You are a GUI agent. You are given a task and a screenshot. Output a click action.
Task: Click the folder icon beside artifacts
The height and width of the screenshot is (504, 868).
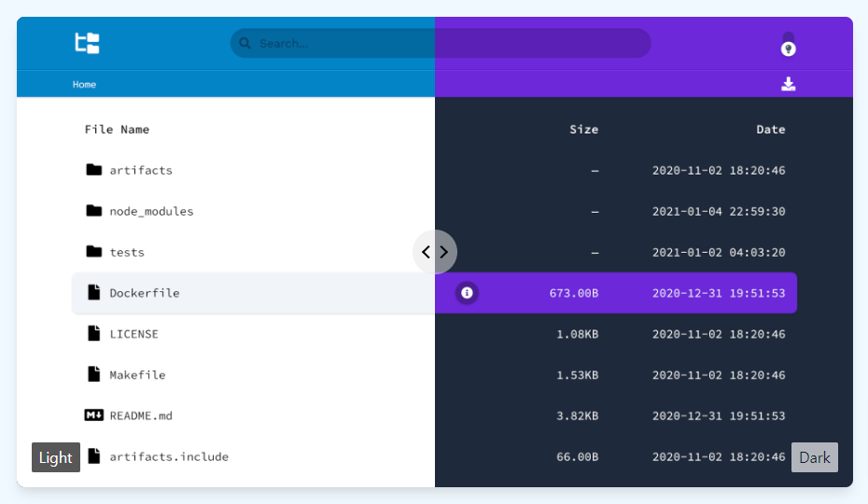click(x=94, y=170)
